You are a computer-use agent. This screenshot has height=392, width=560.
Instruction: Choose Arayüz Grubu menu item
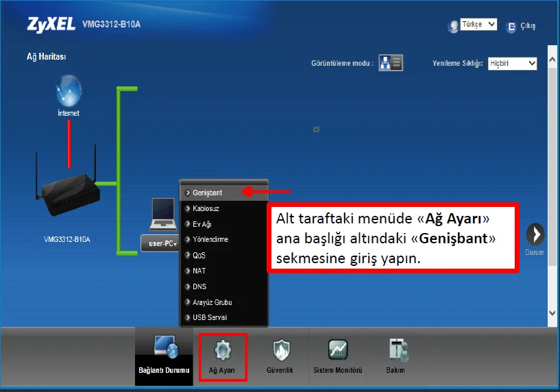click(223, 302)
